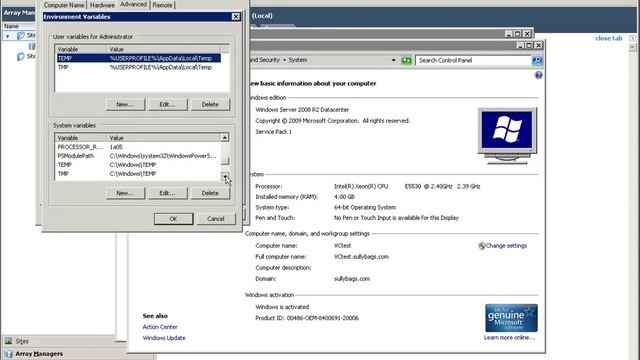Select the user TMP variable row
The height and width of the screenshot is (360, 640).
click(x=138, y=67)
